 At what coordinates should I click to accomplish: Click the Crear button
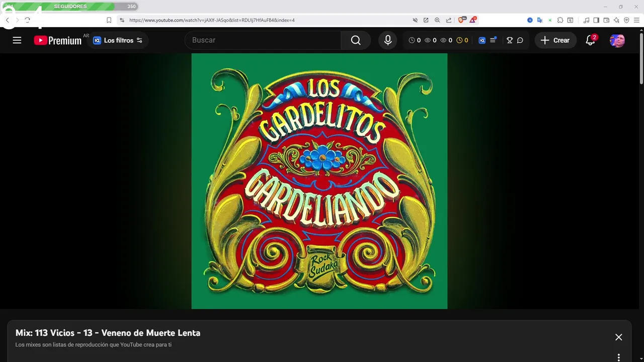555,40
